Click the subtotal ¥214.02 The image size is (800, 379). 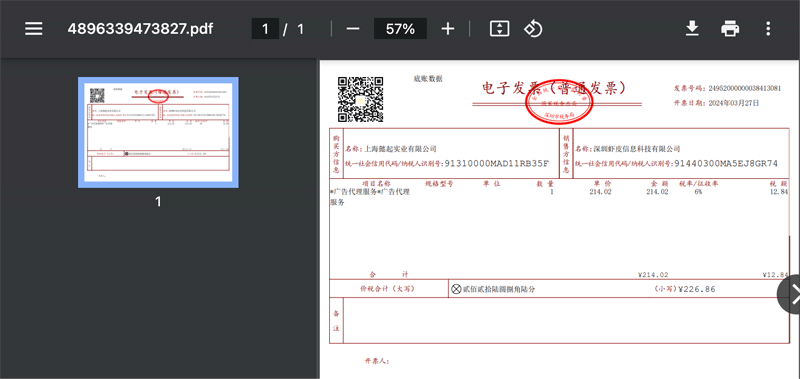[x=653, y=274]
